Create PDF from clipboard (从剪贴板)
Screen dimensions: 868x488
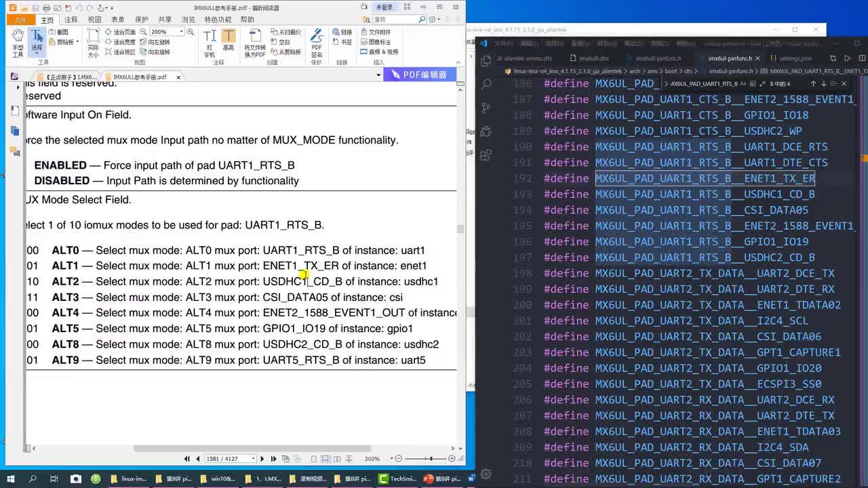(x=285, y=52)
